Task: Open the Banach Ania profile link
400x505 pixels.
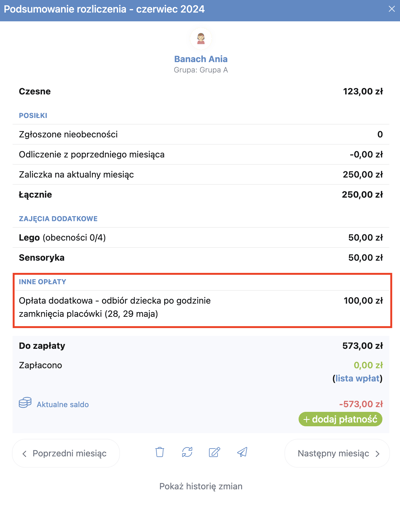Action: point(201,59)
